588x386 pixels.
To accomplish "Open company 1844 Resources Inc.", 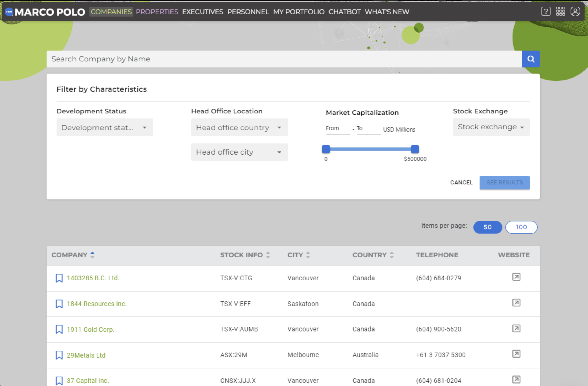I will (97, 304).
